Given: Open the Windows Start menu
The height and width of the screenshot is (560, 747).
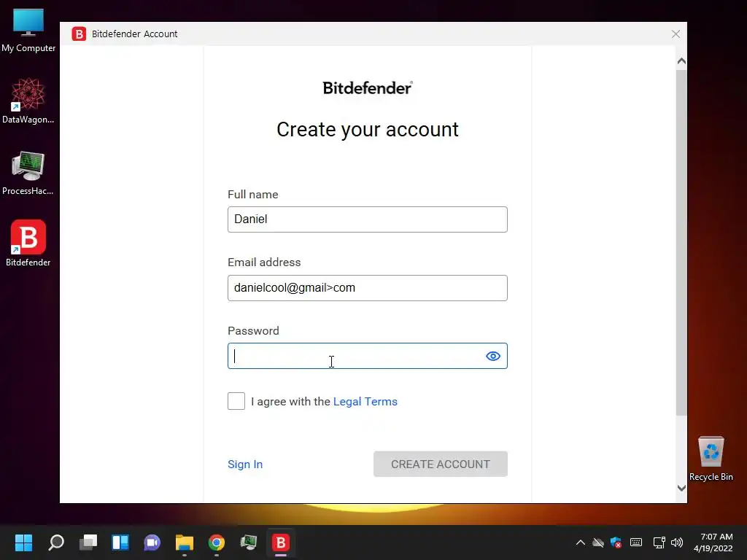Looking at the screenshot, I should [x=23, y=542].
